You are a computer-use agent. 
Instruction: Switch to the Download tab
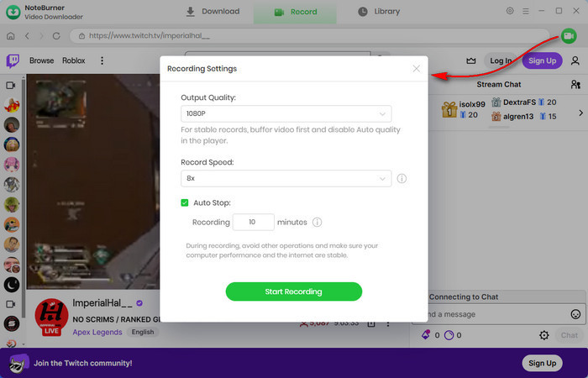[x=213, y=12]
